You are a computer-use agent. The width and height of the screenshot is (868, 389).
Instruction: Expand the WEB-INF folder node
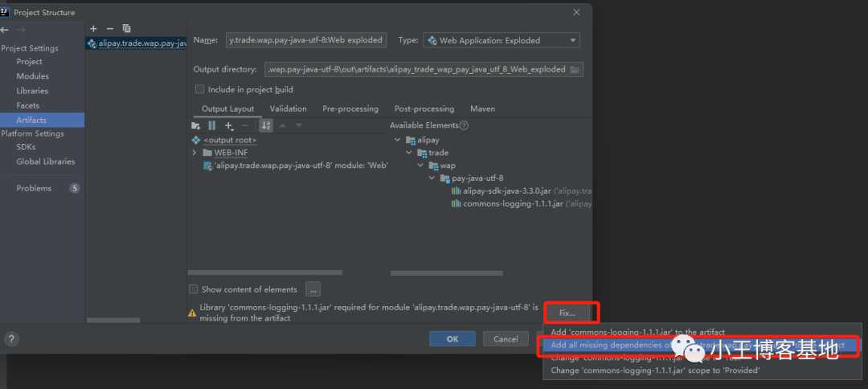tap(194, 153)
